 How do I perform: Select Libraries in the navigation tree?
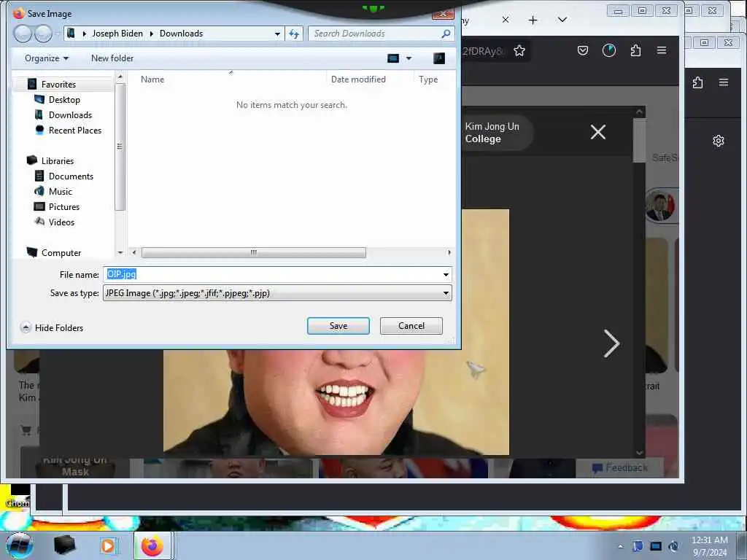(x=57, y=161)
